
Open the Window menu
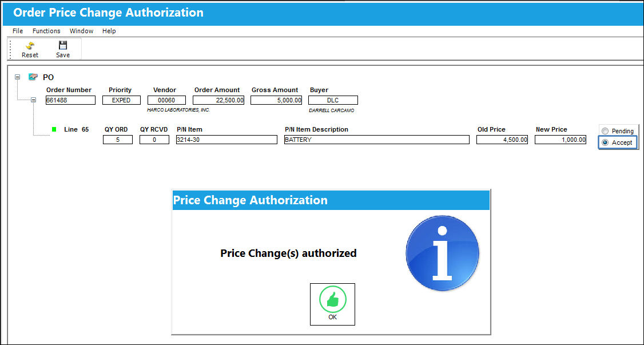click(81, 31)
